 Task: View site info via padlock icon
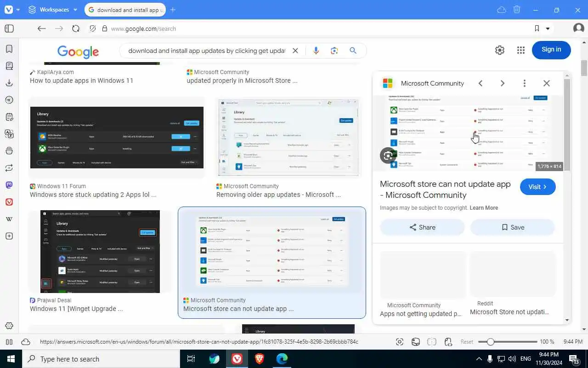pos(105,29)
